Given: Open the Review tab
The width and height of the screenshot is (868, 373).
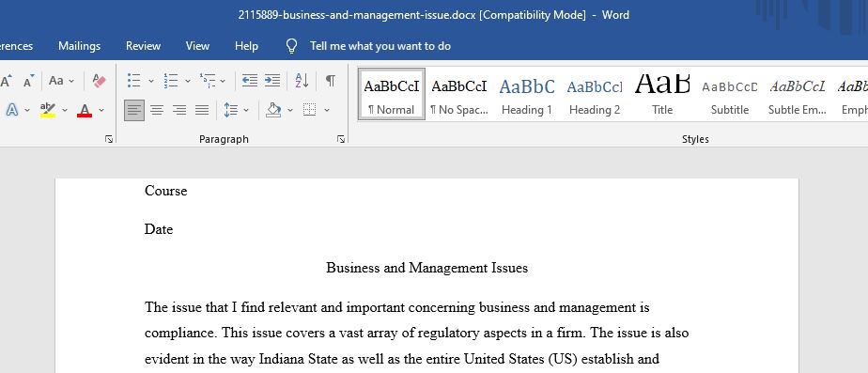Looking at the screenshot, I should point(144,46).
